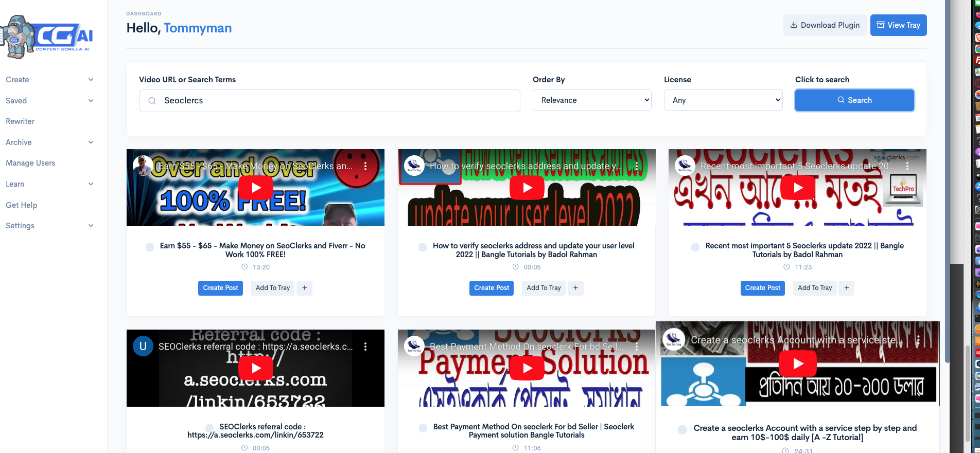The width and height of the screenshot is (980, 453).
Task: Open Get Help in the sidebar
Action: (22, 205)
